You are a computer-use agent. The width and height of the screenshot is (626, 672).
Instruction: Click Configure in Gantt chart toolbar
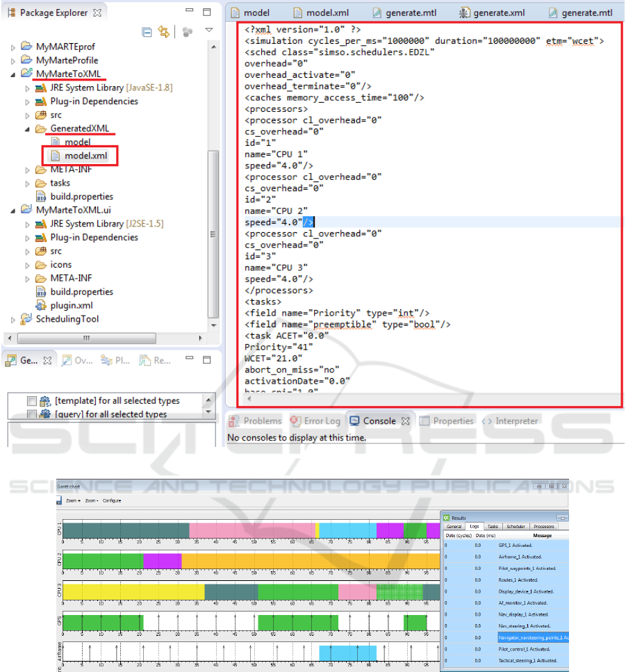[x=112, y=500]
